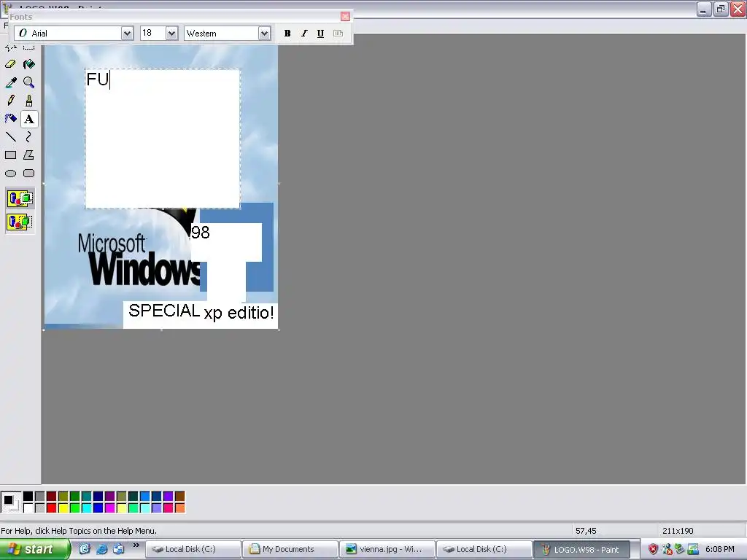This screenshot has width=747, height=560.
Task: Choose the Ellipse tool
Action: 10,174
